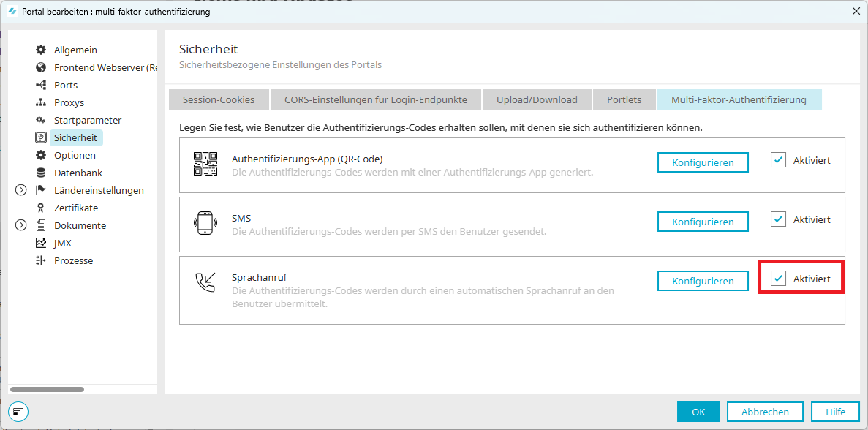This screenshot has height=430, width=868.
Task: Click the bottom-left panel toggle icon
Action: pyautogui.click(x=20, y=412)
